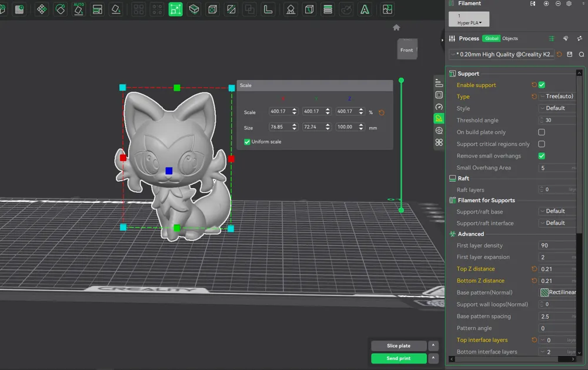Select the Seam painting cube icon
Screen dimensions: 588x370
pyautogui.click(x=309, y=9)
